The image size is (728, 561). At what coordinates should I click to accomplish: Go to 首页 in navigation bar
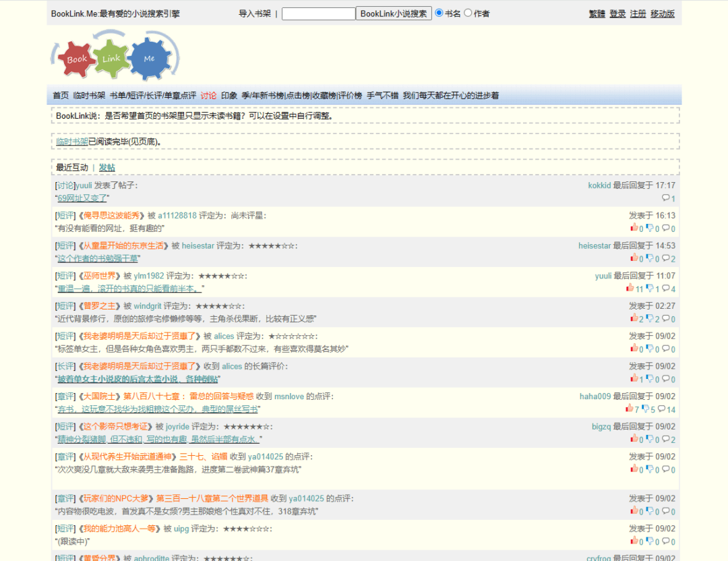point(61,96)
